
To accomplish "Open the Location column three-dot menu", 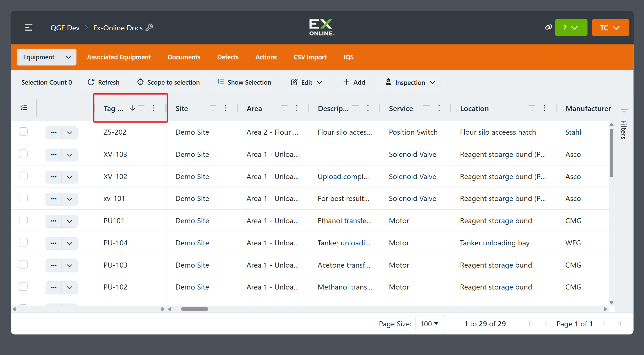I will point(544,108).
